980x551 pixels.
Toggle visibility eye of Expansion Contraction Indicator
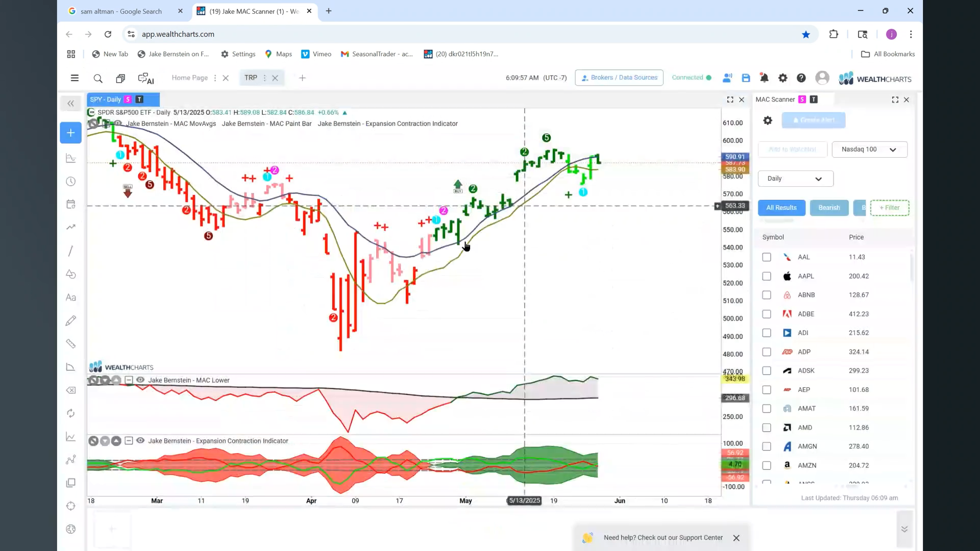point(140,441)
